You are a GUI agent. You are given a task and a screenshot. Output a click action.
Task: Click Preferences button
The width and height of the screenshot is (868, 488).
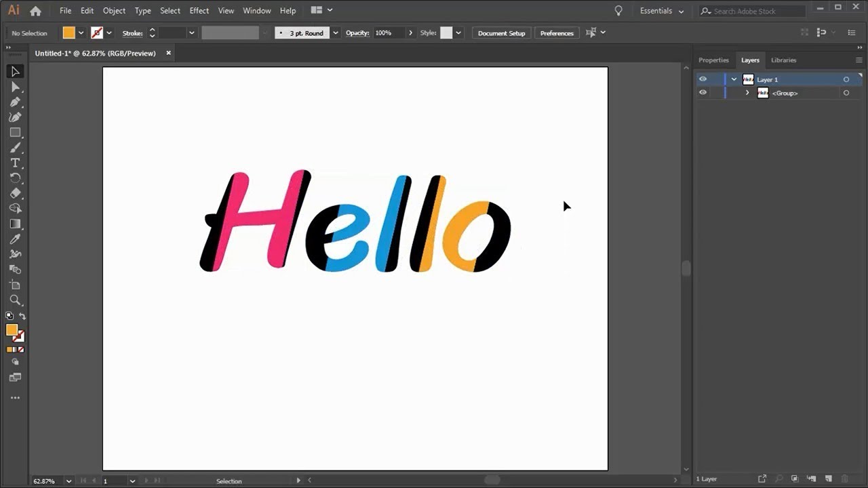pyautogui.click(x=557, y=33)
